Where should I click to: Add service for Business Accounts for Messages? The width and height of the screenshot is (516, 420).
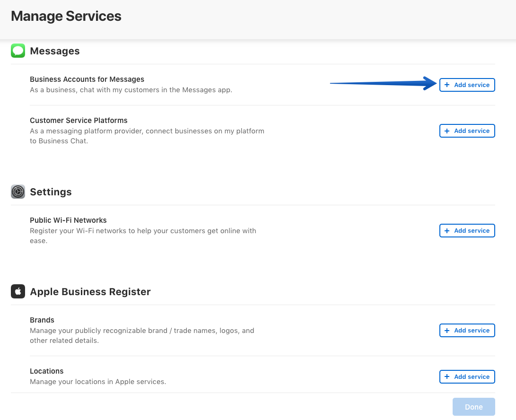click(x=467, y=85)
